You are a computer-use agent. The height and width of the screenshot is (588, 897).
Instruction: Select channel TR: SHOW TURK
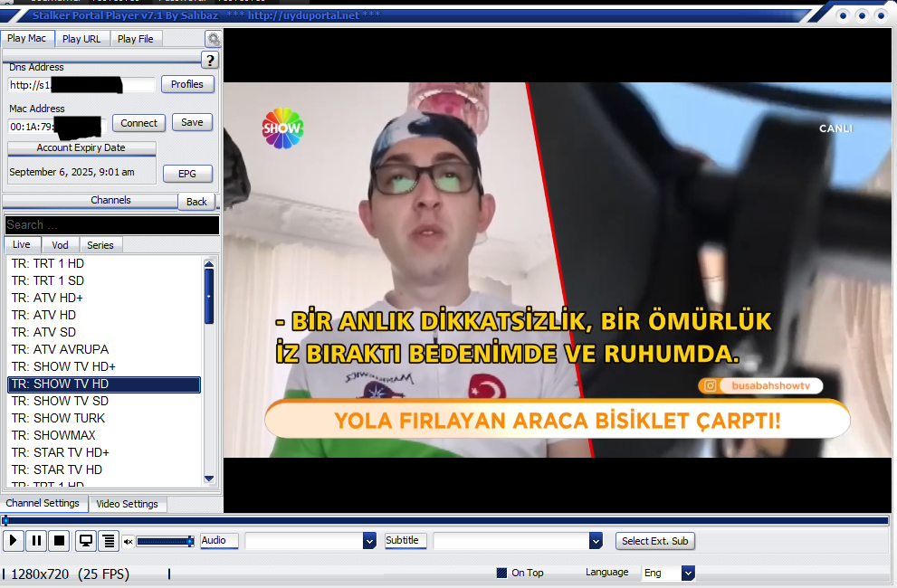click(x=105, y=418)
